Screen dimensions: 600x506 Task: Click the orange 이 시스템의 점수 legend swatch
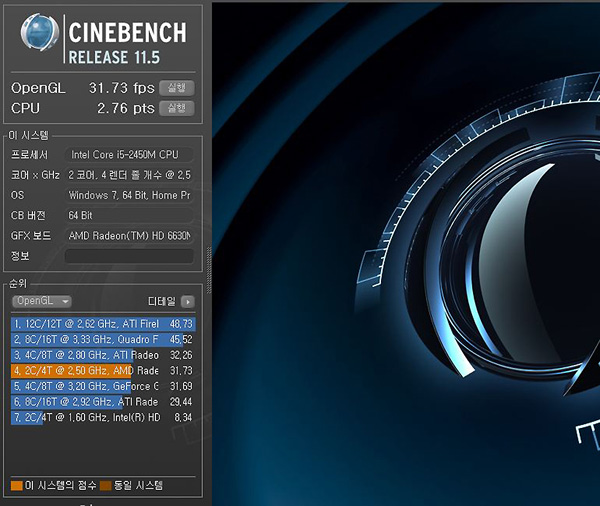click(17, 486)
